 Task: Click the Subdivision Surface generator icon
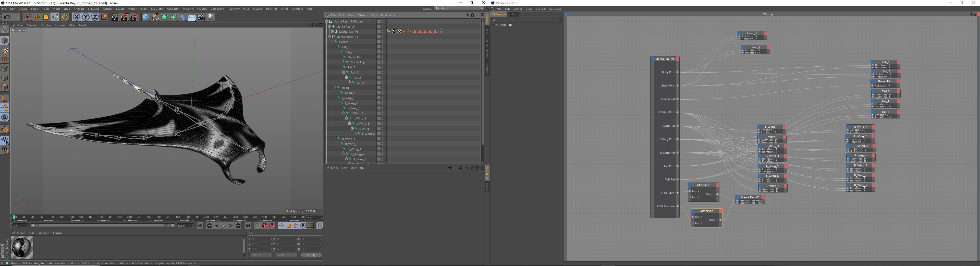pyautogui.click(x=164, y=17)
